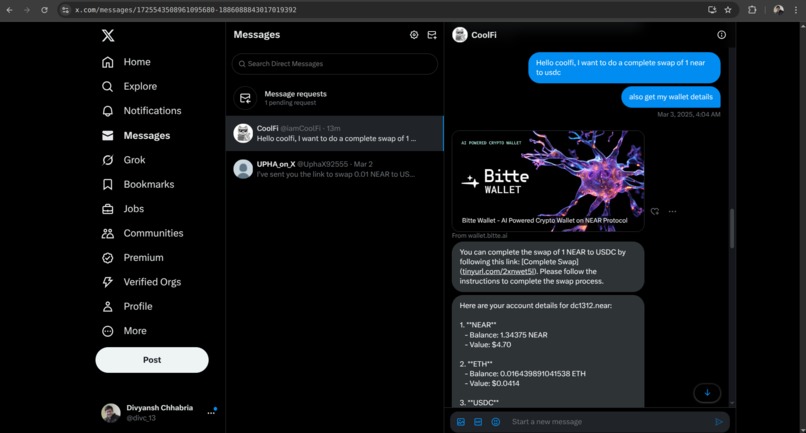The width and height of the screenshot is (806, 433).
Task: Click the add media image icon
Action: (461, 422)
